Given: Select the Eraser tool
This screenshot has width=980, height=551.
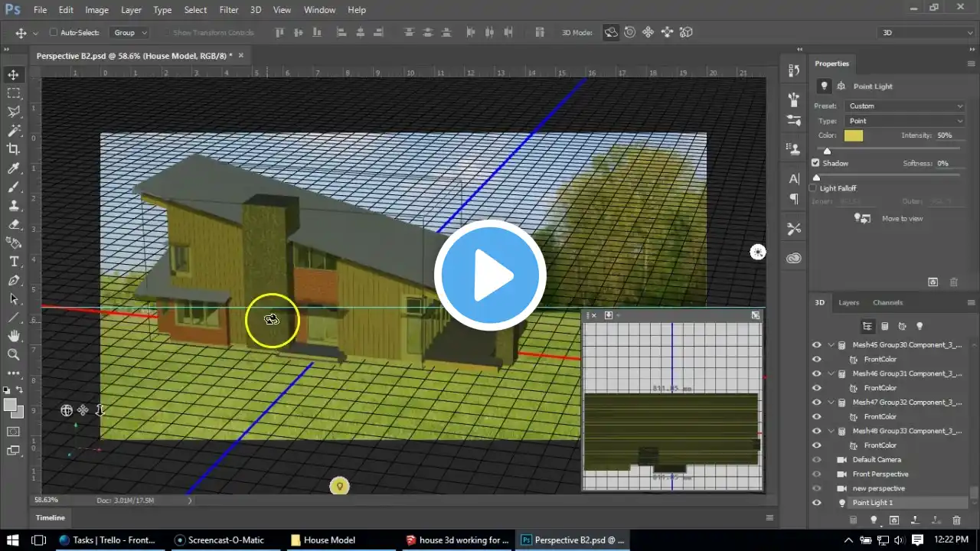Looking at the screenshot, I should 14,224.
